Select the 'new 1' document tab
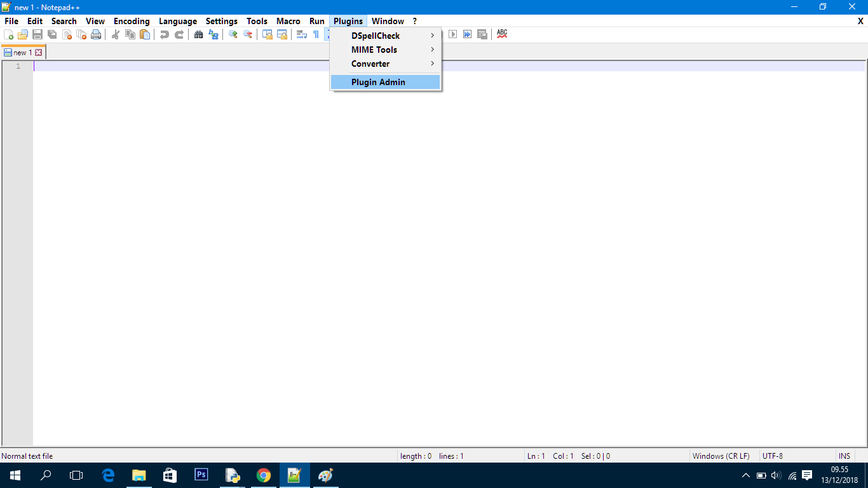The width and height of the screenshot is (868, 488). pos(23,52)
